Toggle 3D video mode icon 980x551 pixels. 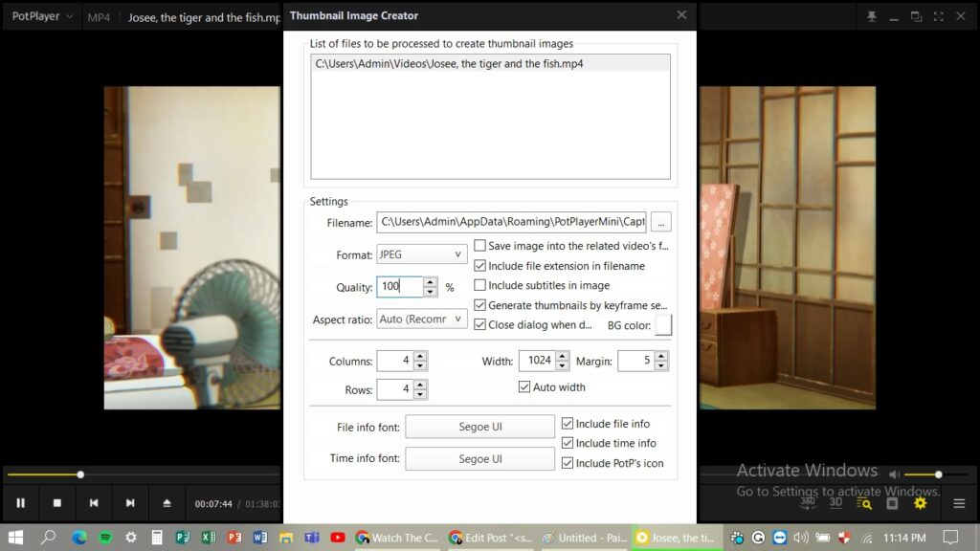point(835,503)
